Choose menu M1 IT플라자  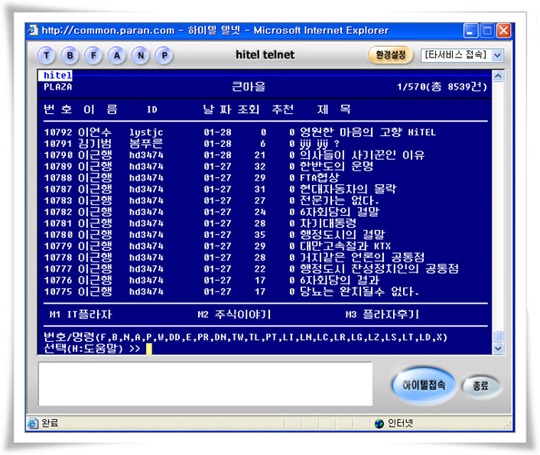pos(81,314)
